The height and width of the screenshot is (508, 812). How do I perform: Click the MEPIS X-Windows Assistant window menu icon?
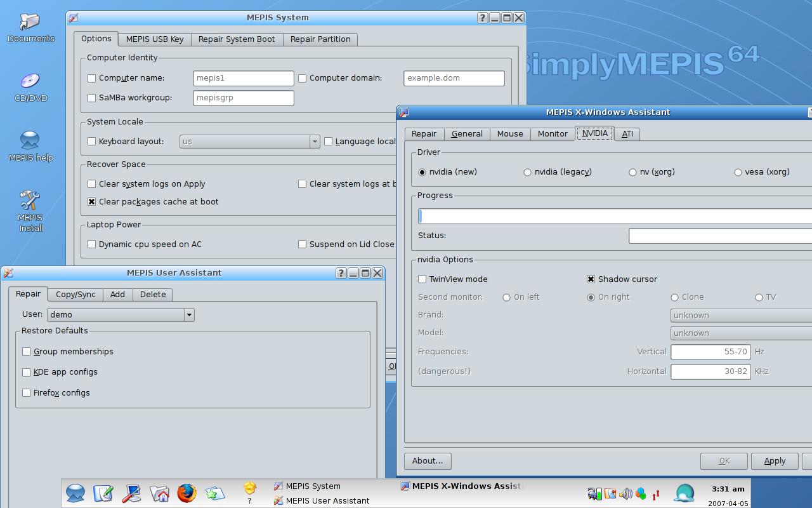(404, 112)
